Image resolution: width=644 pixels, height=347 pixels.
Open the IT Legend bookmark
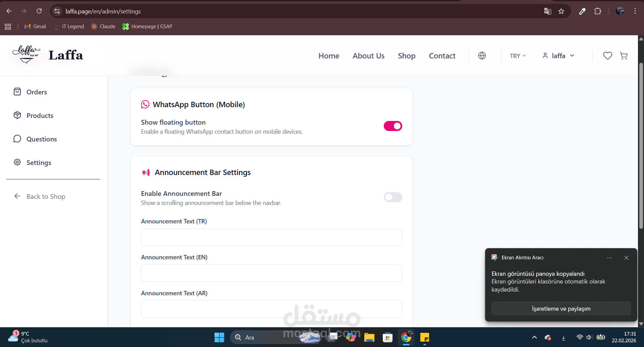pos(69,27)
